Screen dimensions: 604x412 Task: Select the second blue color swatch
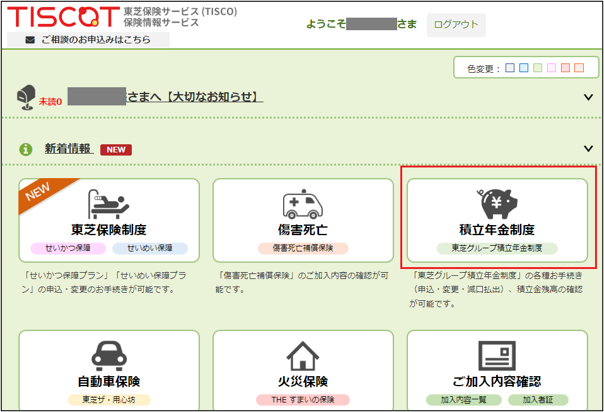tap(523, 68)
